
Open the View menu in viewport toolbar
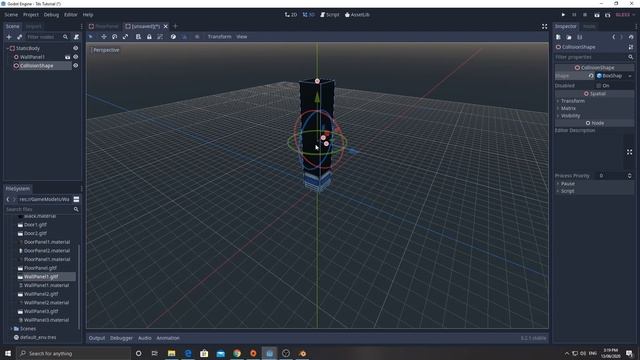[242, 37]
